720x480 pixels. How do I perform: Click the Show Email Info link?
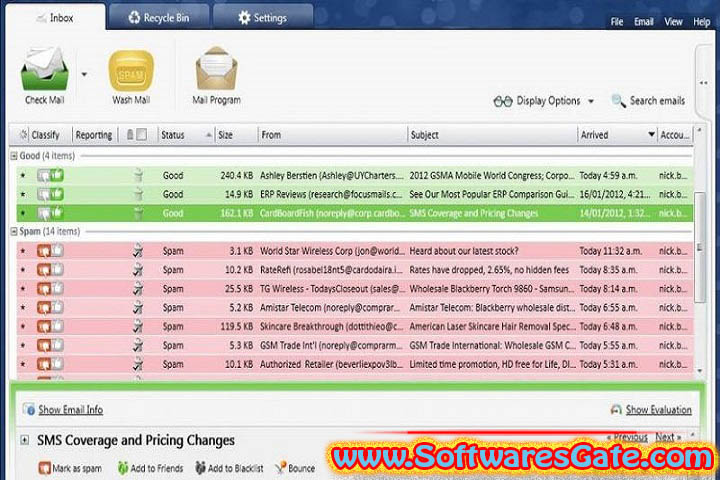[70, 410]
